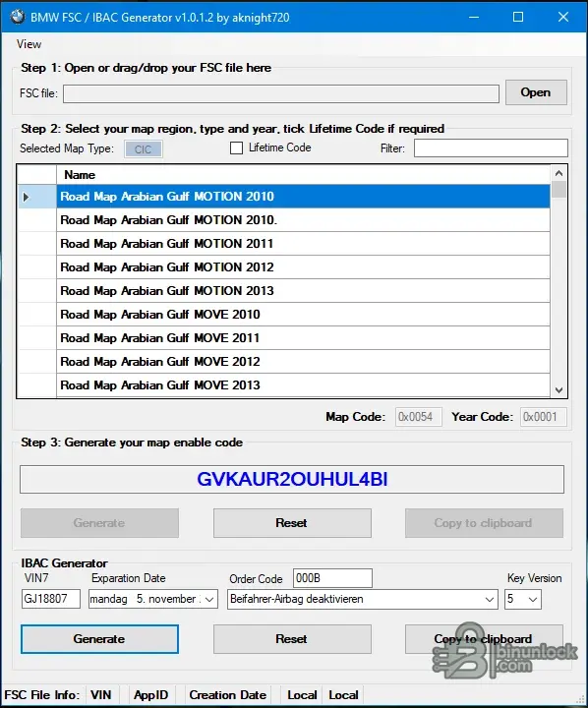
Task: Close the generator window
Action: (563, 17)
